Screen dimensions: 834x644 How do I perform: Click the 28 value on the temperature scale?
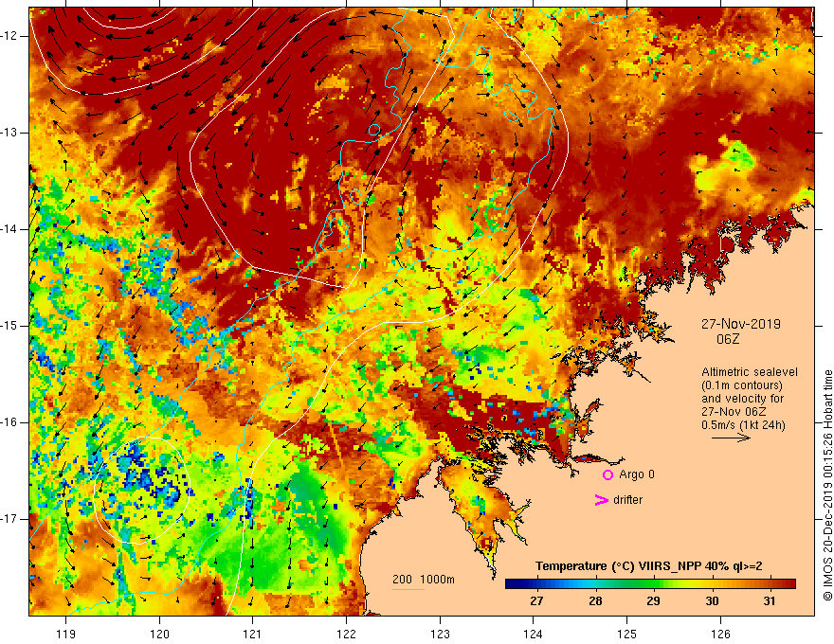[595, 601]
